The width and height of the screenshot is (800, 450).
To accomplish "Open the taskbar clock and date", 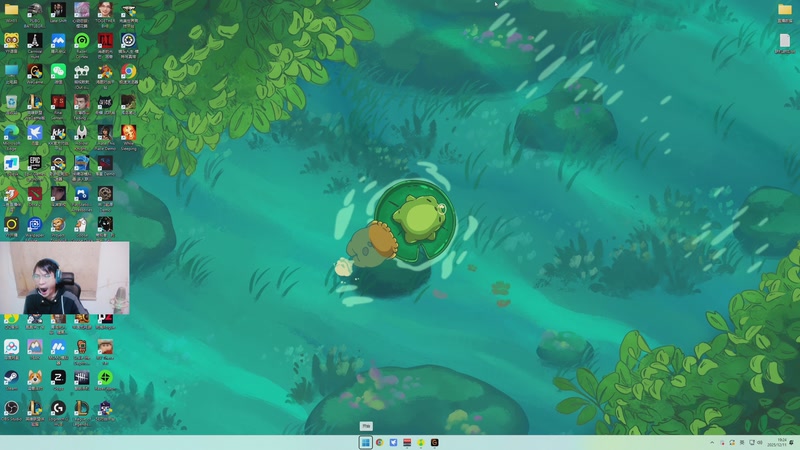I will [x=779, y=442].
